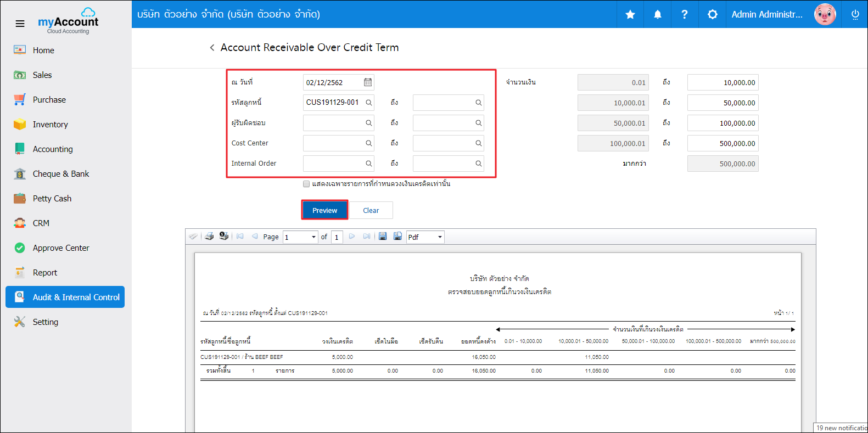Click the amount field showing 10,000.00
Screen dimensions: 868x433
(723, 82)
